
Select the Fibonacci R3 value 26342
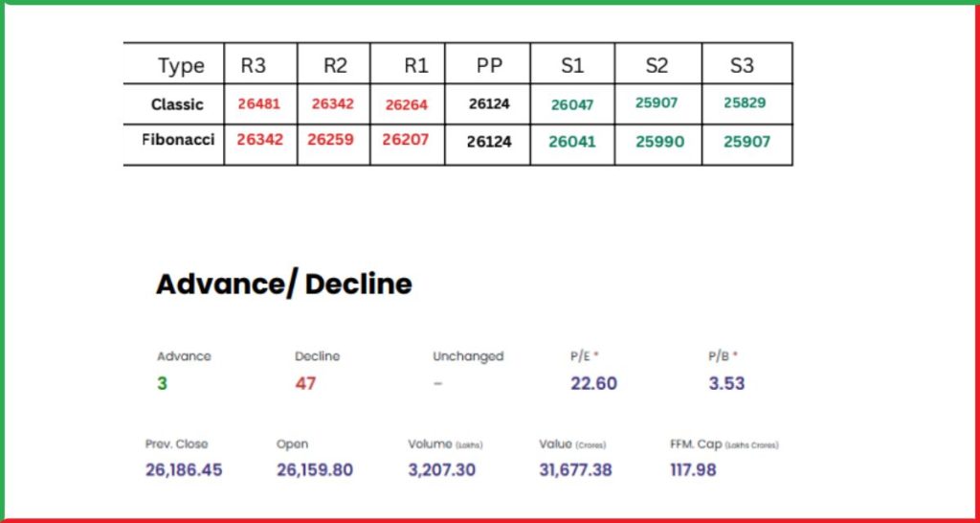[259, 140]
